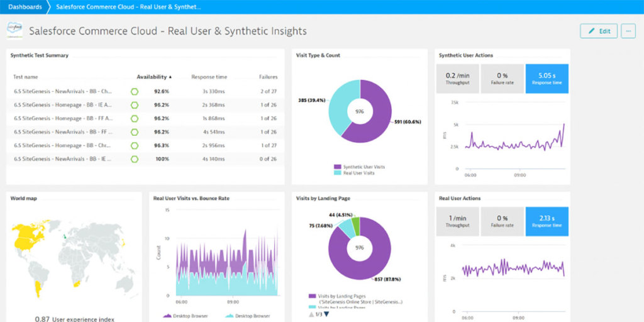The width and height of the screenshot is (644, 322).
Task: Click the 44 (4.51%) segment label
Action: (341, 214)
